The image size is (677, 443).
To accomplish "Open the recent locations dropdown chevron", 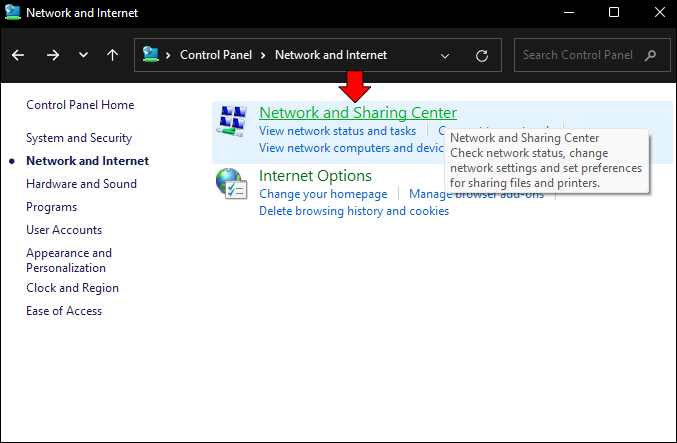I will click(83, 55).
